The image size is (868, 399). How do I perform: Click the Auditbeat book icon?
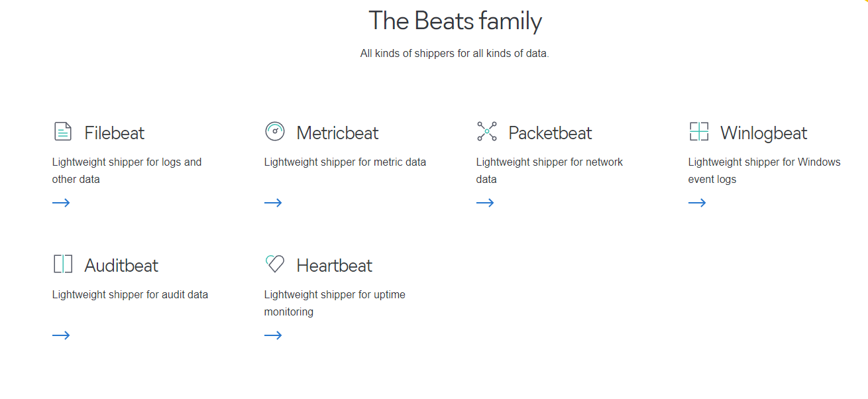[x=62, y=264]
